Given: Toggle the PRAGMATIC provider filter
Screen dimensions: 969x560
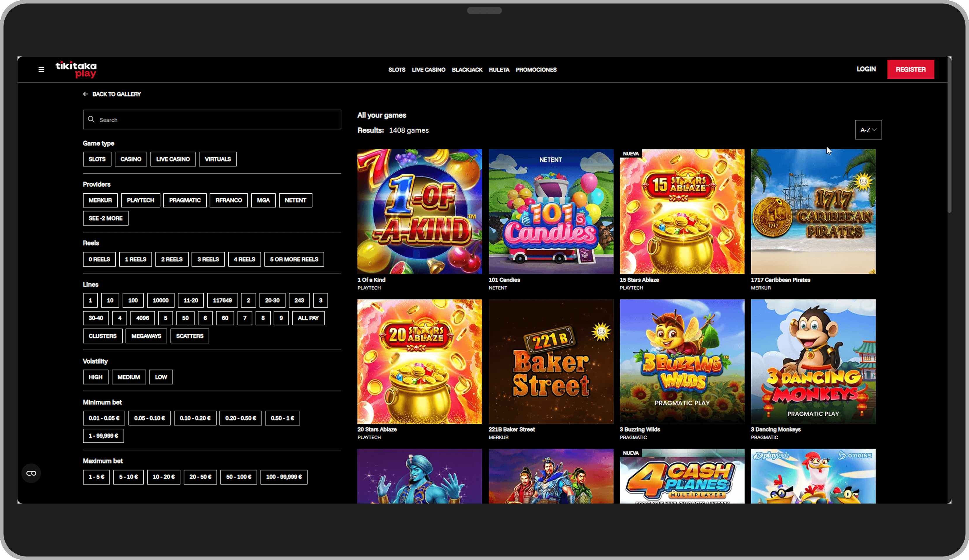Looking at the screenshot, I should pos(185,200).
